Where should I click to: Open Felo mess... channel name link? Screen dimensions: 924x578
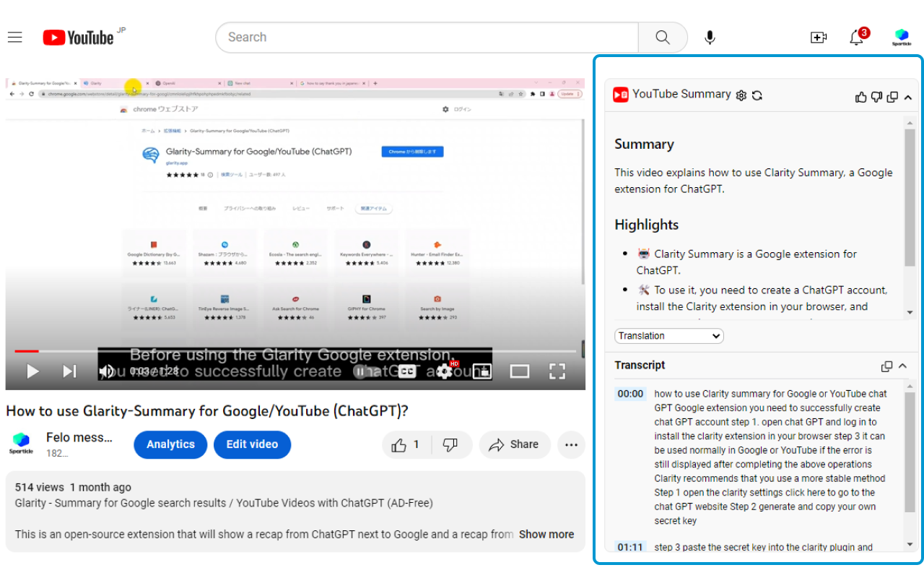79,438
